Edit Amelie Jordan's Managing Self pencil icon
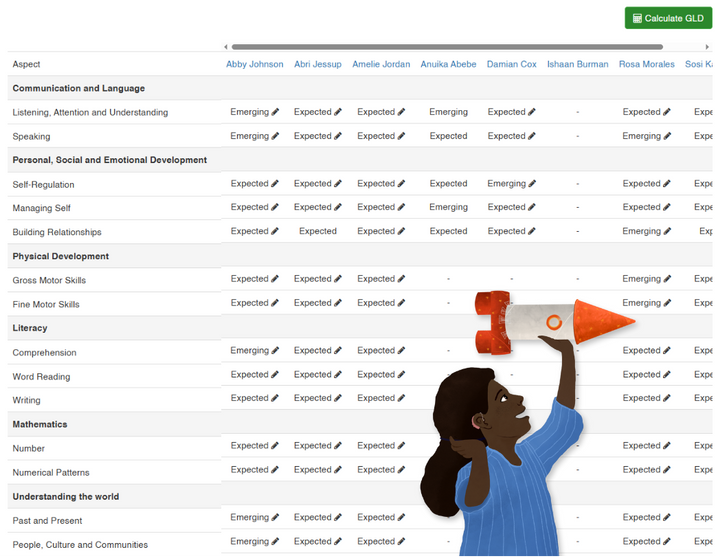Screen dimensions: 716x557 pyautogui.click(x=401, y=208)
